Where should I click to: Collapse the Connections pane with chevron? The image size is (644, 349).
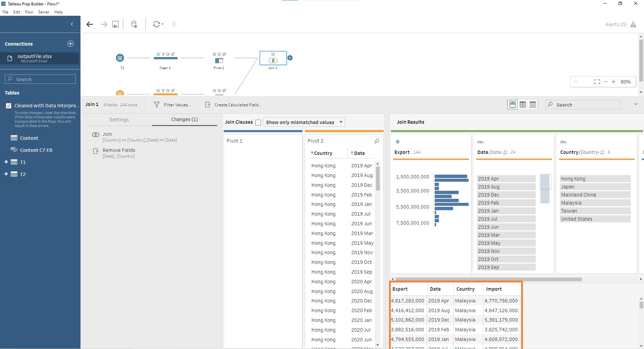72,24
